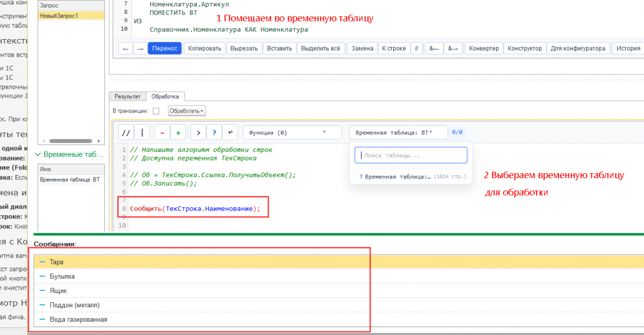Switch to the Обработка tab

(x=165, y=96)
